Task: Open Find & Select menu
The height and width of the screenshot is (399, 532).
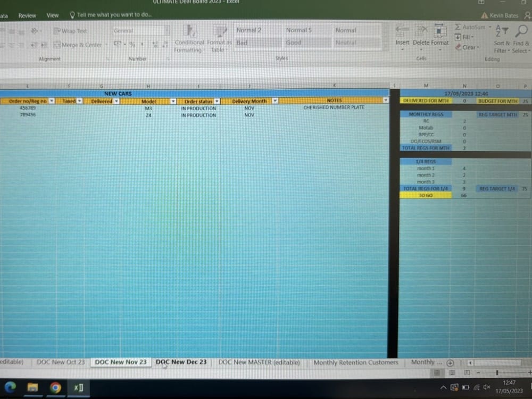Action: pyautogui.click(x=521, y=39)
